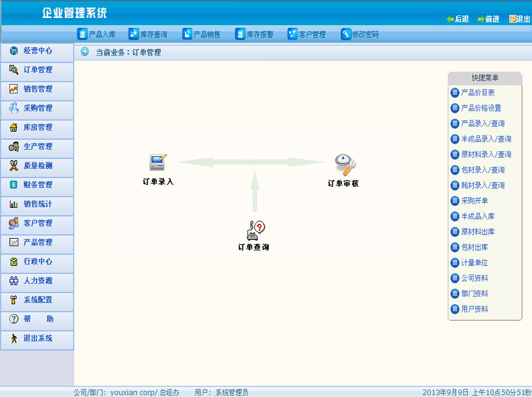Click the 库存报警 stock alarm toolbar item
532x397 pixels.
coord(254,35)
